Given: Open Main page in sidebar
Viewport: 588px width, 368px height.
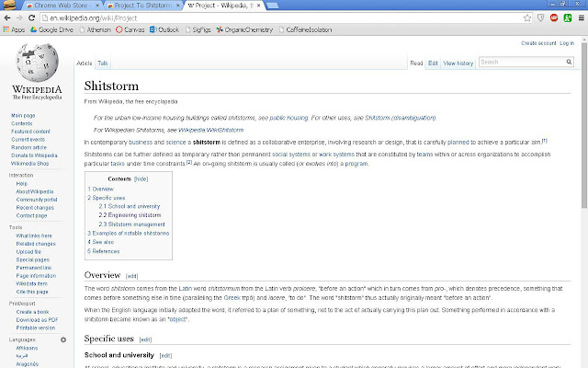Looking at the screenshot, I should tap(23, 115).
